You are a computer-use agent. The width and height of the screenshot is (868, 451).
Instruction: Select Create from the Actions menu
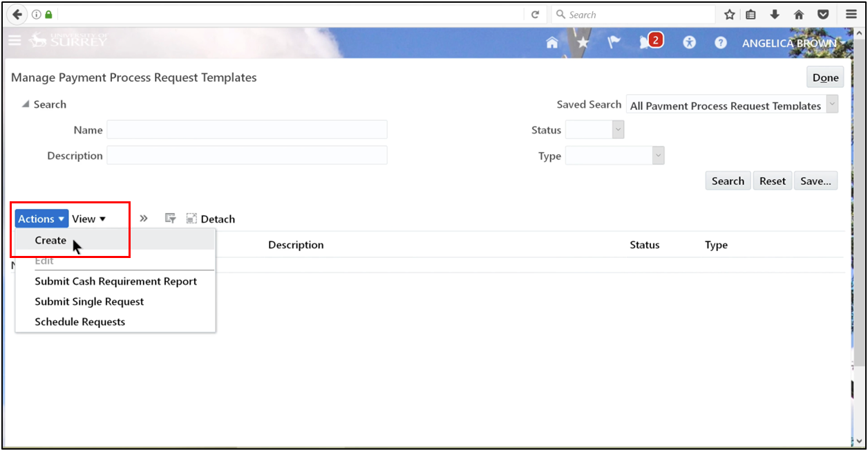50,240
